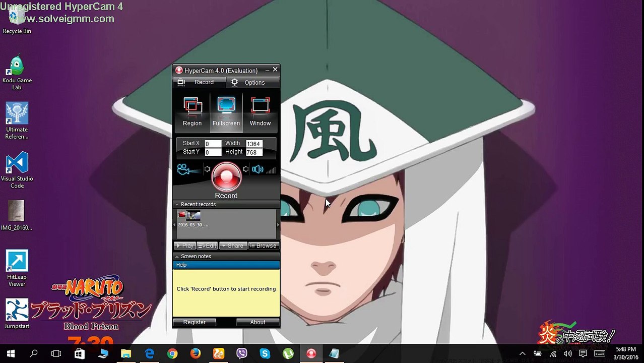Image resolution: width=644 pixels, height=363 pixels.
Task: Open Windows Store from taskbar
Action: pos(80,354)
